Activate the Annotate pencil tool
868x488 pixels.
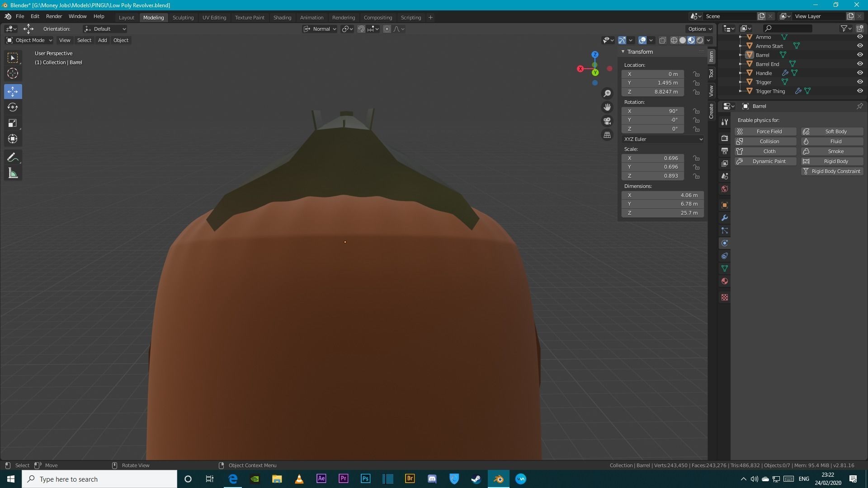pyautogui.click(x=13, y=157)
